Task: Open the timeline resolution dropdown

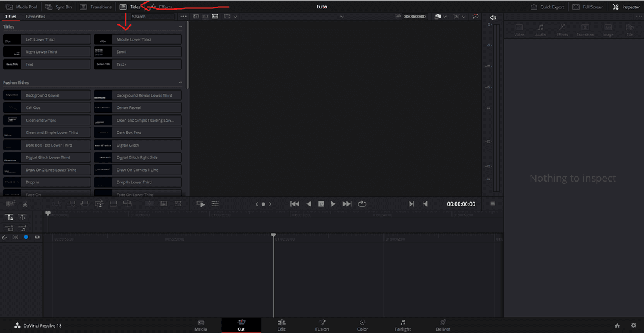Action: 459,17
